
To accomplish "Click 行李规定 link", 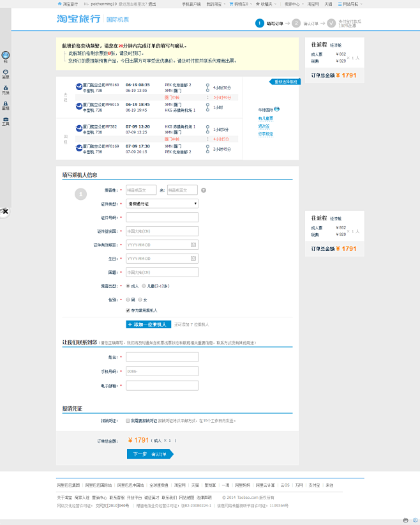I will pyautogui.click(x=266, y=134).
